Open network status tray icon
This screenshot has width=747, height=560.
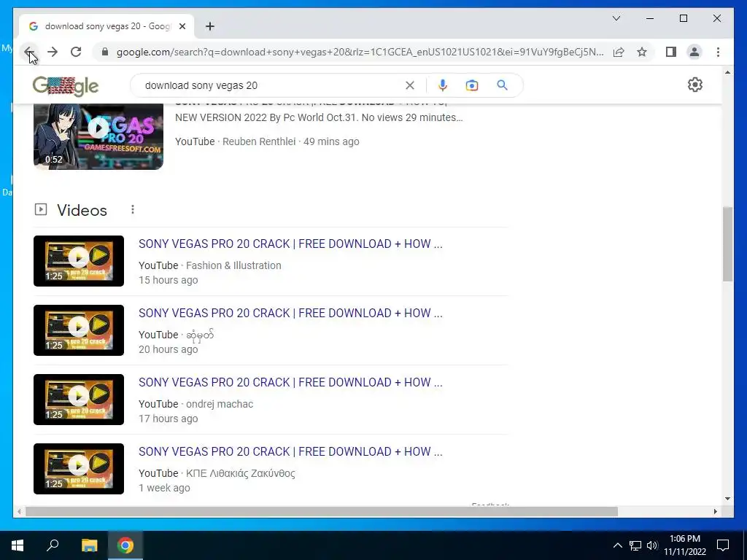[635, 545]
